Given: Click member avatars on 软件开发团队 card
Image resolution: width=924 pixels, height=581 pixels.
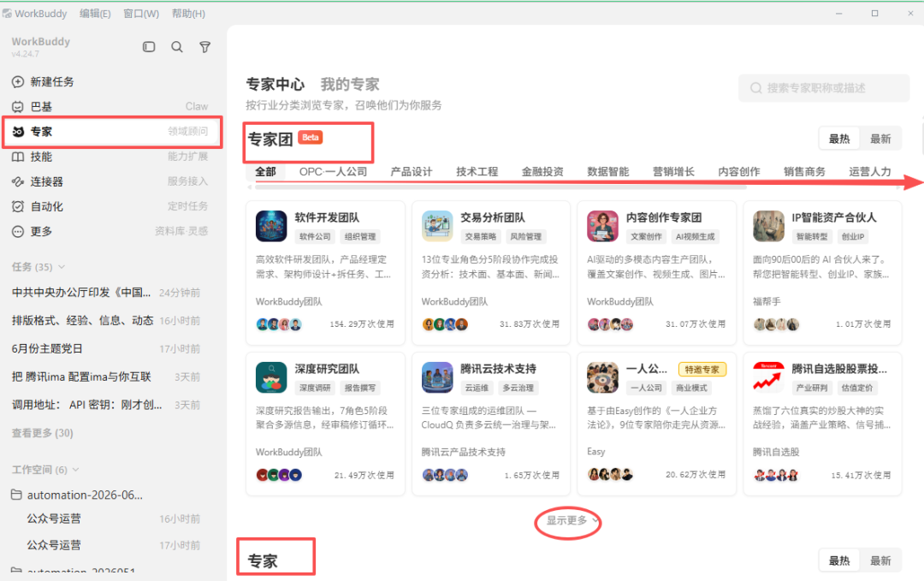Looking at the screenshot, I should (x=279, y=324).
